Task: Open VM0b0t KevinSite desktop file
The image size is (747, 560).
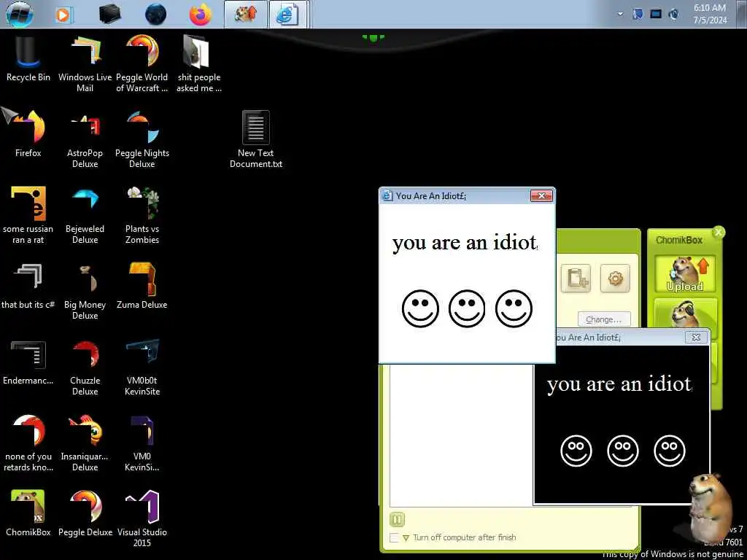Action: 142,367
